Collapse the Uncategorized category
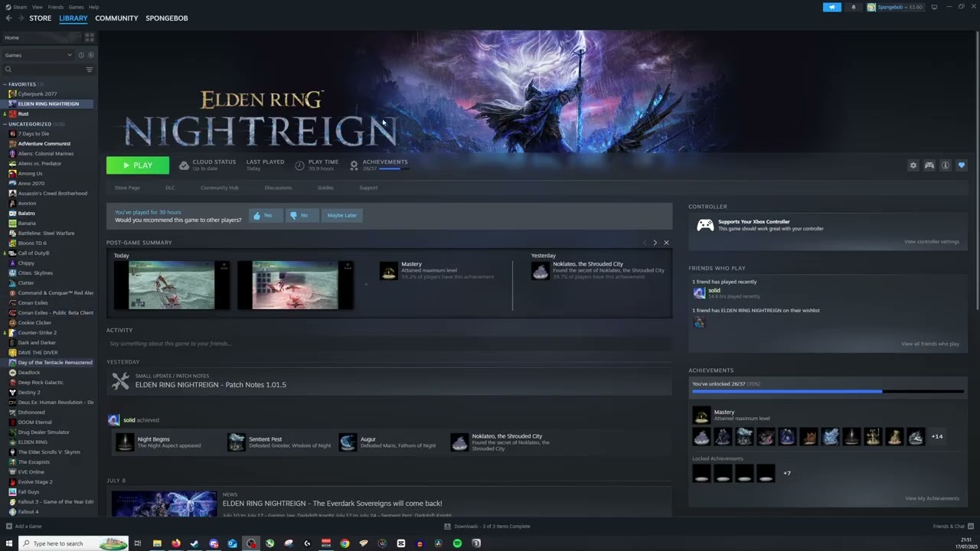The height and width of the screenshot is (551, 980). point(5,124)
